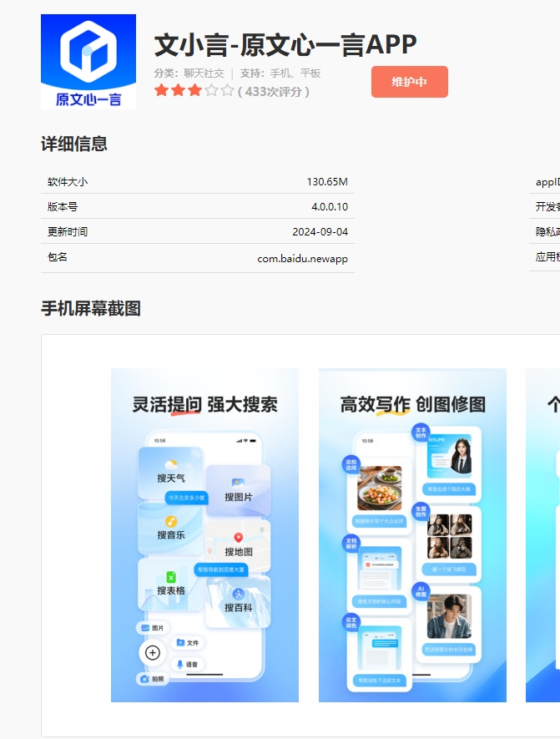Screen dimensions: 560x739
Task: Click the 搜图片 picture tile
Action: 238,490
